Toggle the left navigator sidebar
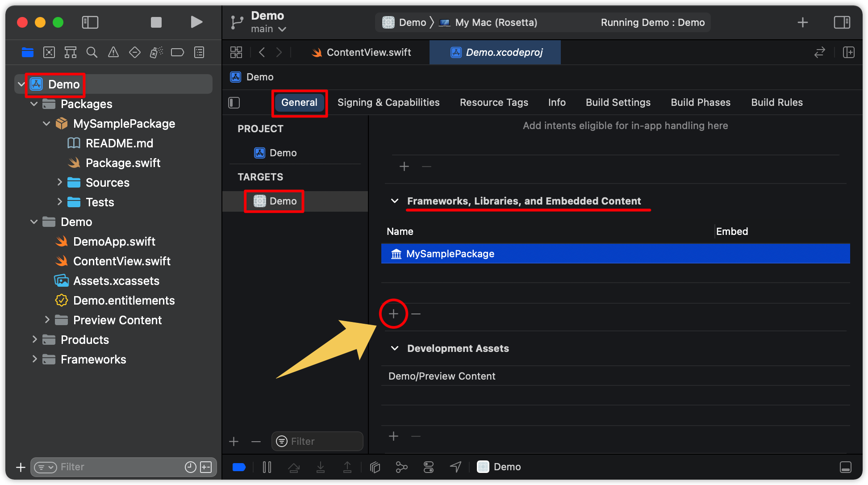 90,22
